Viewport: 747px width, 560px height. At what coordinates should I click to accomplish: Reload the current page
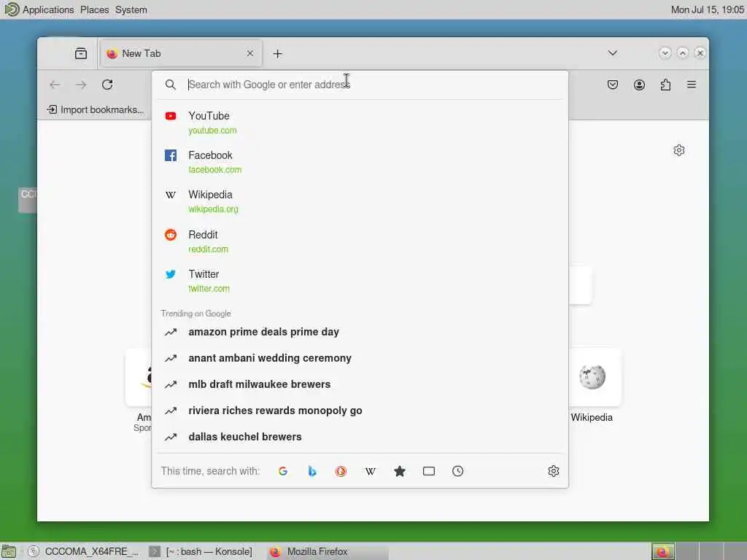point(107,85)
